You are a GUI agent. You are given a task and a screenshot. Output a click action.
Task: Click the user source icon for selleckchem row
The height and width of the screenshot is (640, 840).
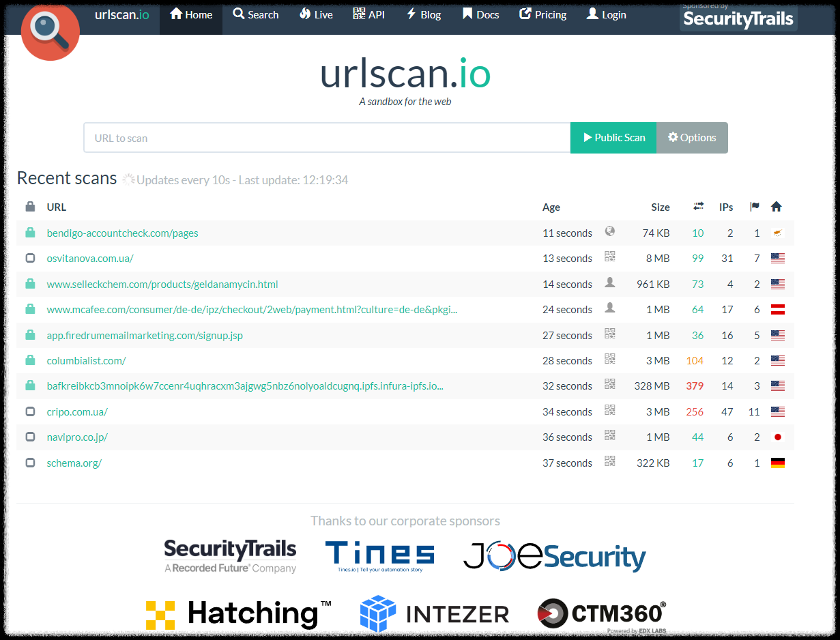pos(610,282)
